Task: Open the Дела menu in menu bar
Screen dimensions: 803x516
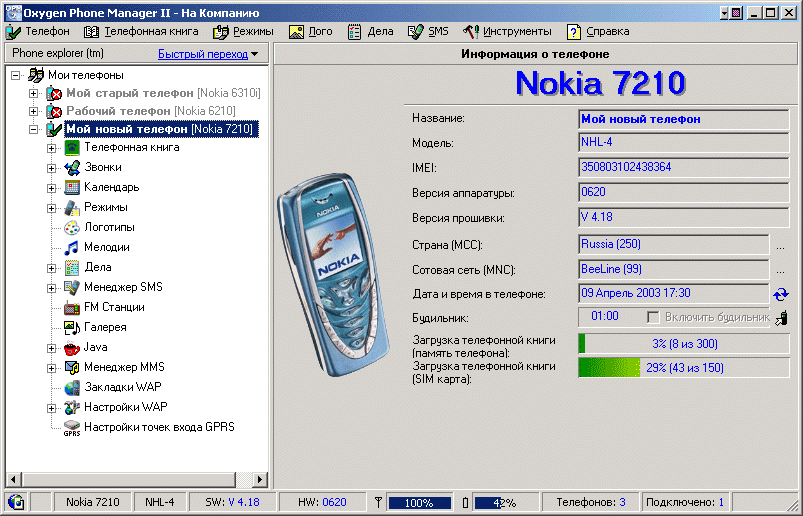Action: coord(370,32)
